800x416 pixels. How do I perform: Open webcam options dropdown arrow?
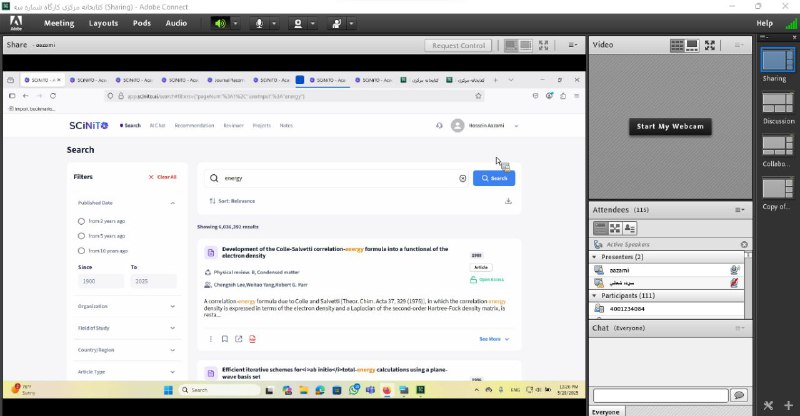click(313, 23)
